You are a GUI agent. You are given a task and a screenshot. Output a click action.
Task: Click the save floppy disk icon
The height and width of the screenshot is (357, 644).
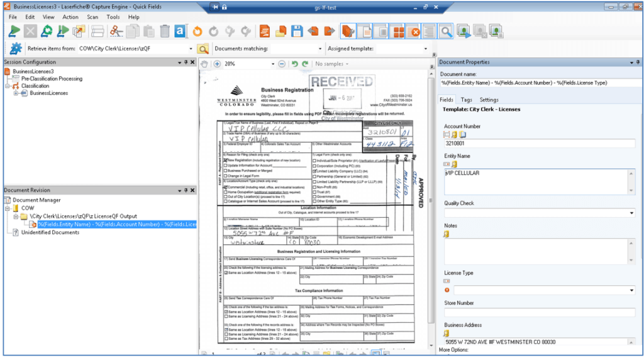click(296, 31)
